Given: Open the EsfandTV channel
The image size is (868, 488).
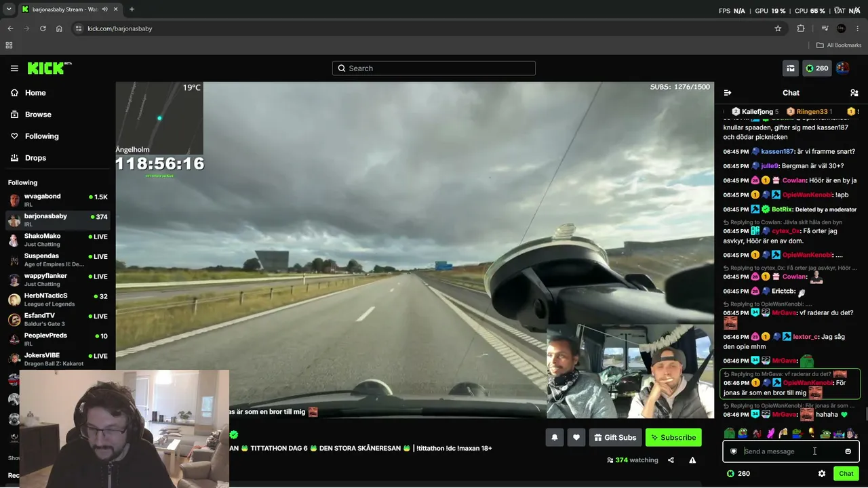Looking at the screenshot, I should [58, 319].
